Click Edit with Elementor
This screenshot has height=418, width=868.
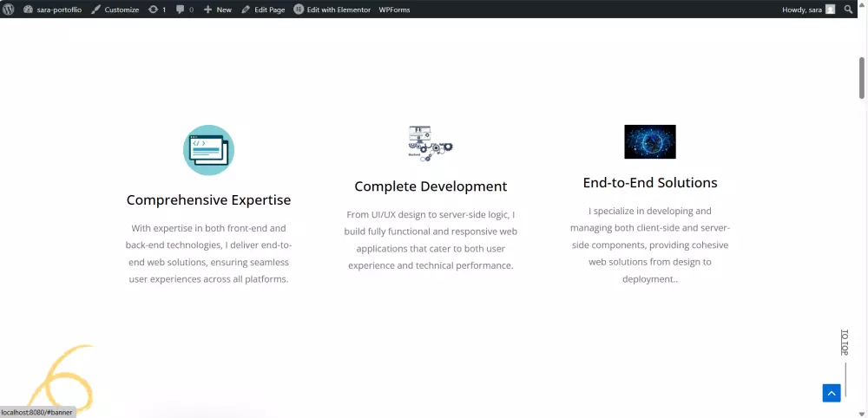tap(332, 10)
